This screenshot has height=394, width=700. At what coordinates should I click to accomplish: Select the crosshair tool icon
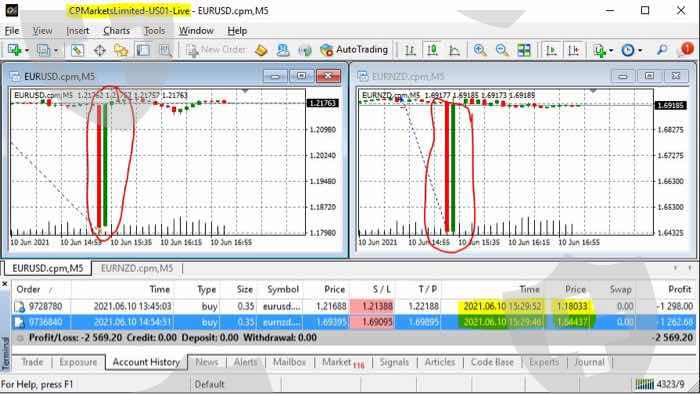[100, 50]
